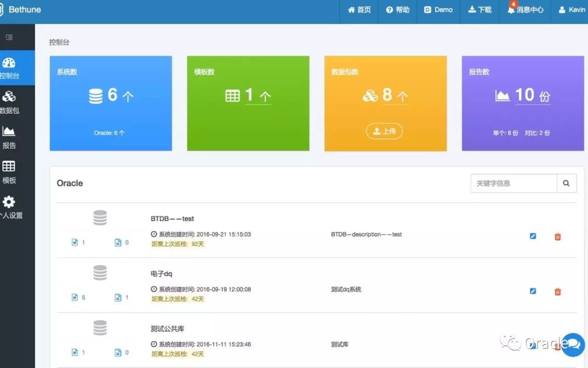This screenshot has width=588, height=368.
Task: Click the second document icon in 电子dq row
Action: pos(118,297)
